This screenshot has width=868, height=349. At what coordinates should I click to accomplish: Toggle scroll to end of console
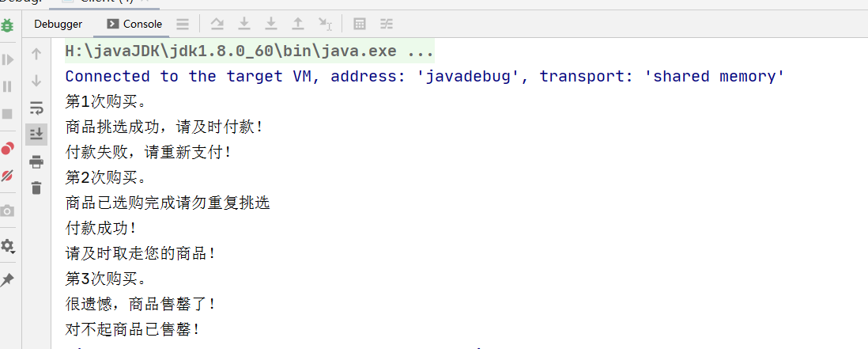click(x=36, y=134)
